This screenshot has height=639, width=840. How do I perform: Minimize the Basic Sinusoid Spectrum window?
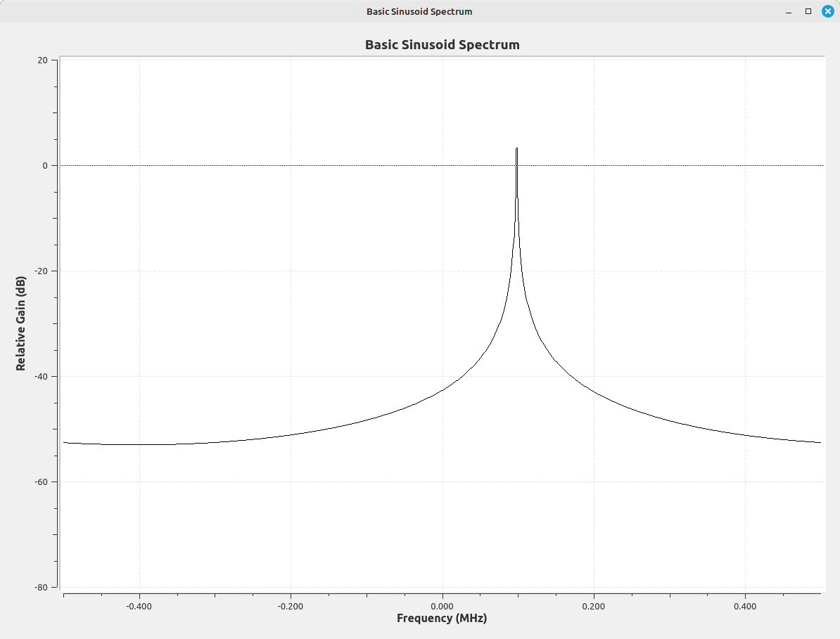coord(790,12)
